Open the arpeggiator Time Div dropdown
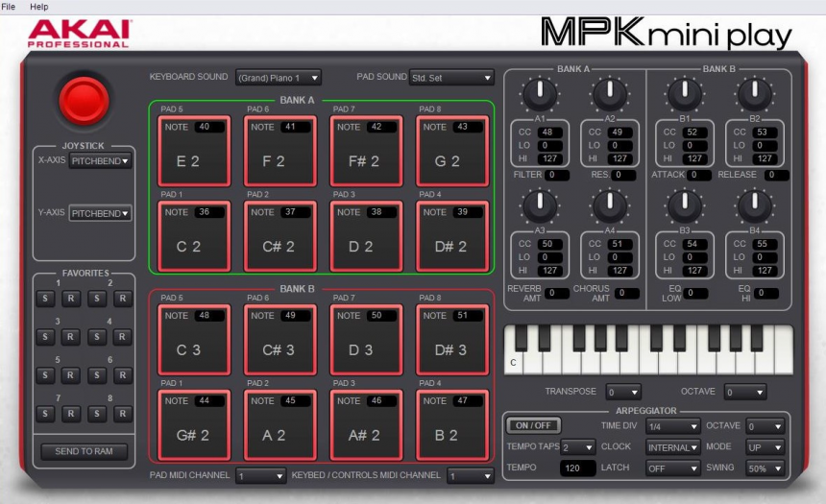826x504 pixels. (x=673, y=426)
